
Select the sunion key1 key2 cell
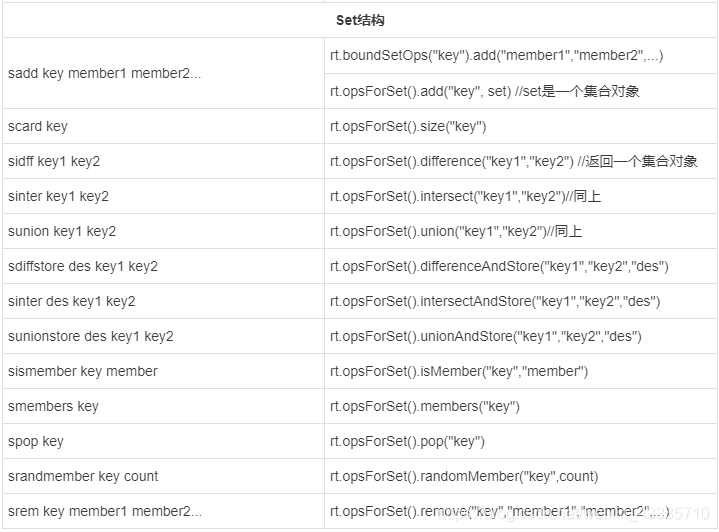(x=61, y=232)
